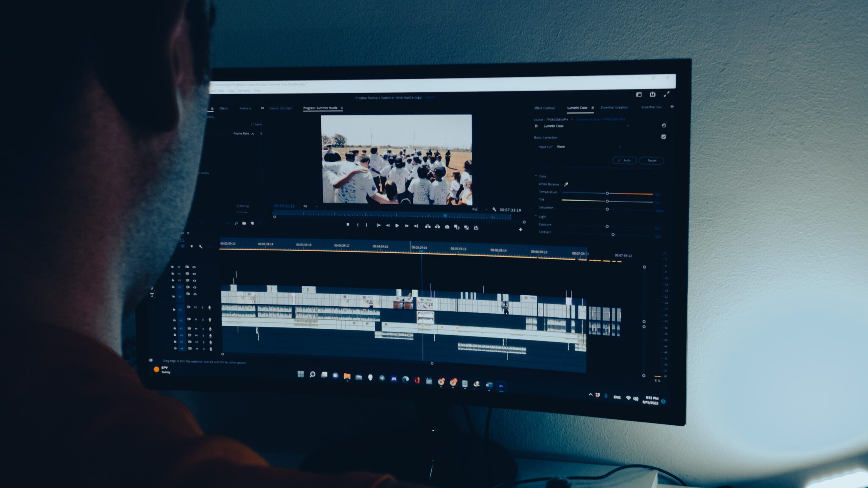This screenshot has height=488, width=868.
Task: Mute audio track A2 using the M button
Action: coord(195,319)
